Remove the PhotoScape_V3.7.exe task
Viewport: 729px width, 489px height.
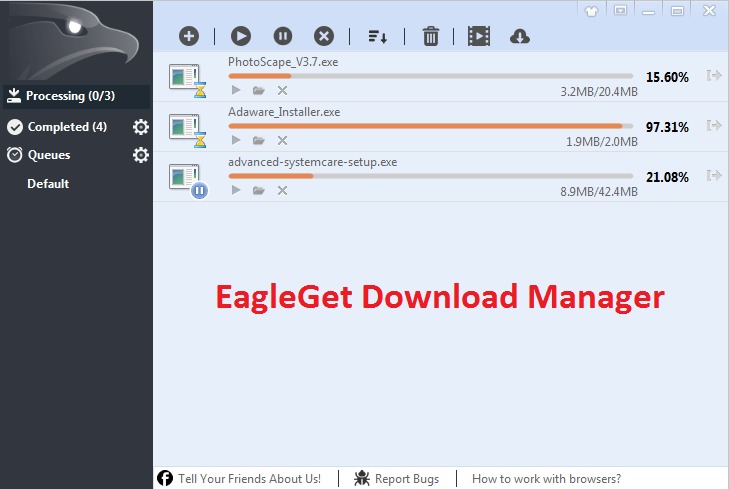click(x=282, y=91)
